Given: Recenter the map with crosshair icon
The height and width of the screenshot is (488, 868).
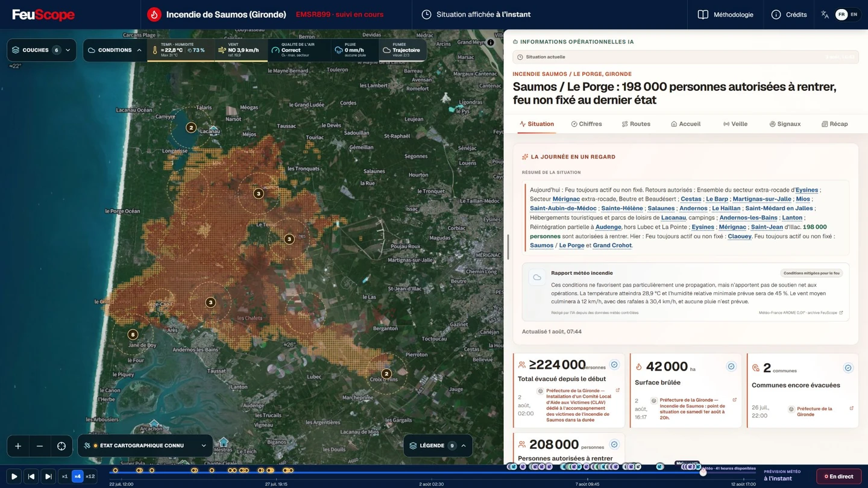Looking at the screenshot, I should point(61,446).
